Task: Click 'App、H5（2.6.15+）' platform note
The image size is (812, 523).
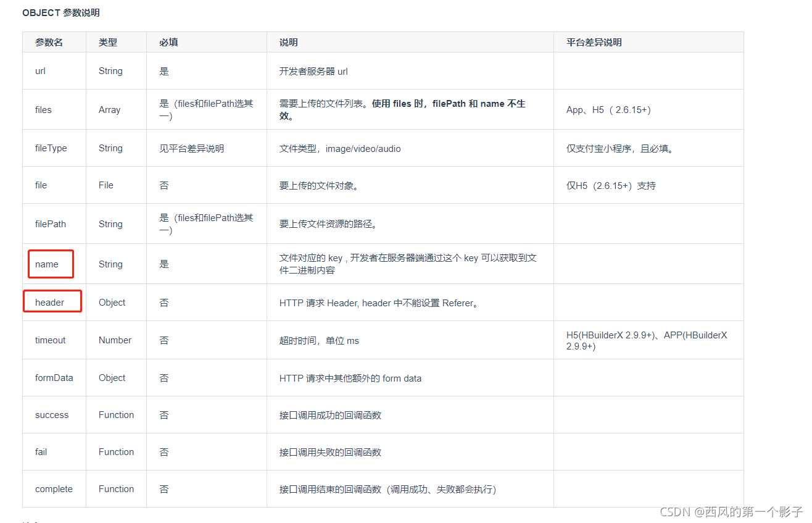Action: [x=608, y=110]
